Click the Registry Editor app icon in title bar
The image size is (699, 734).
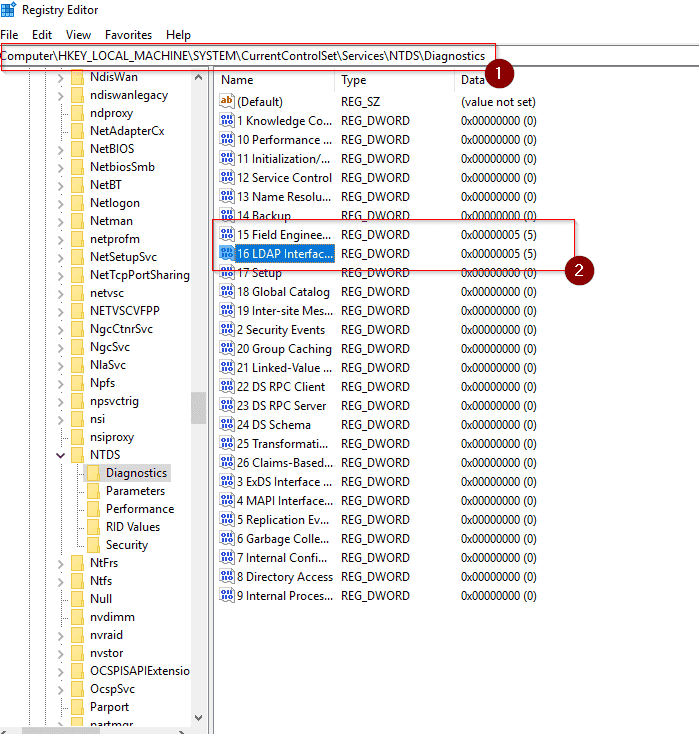click(x=9, y=10)
